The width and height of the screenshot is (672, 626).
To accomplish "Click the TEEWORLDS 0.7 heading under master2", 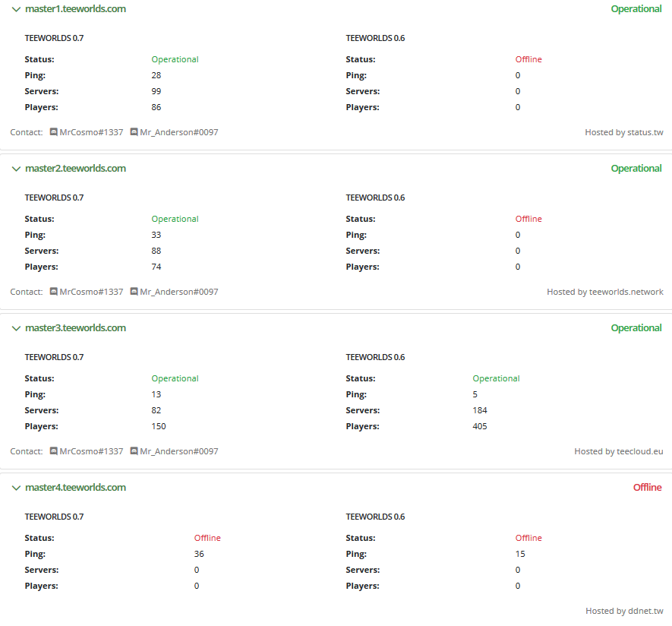I will 54,198.
